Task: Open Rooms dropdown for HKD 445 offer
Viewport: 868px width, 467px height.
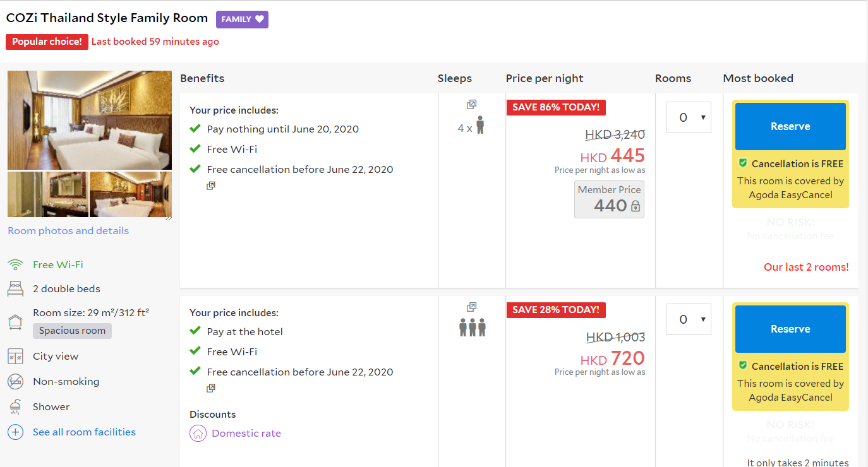Action: click(x=689, y=117)
